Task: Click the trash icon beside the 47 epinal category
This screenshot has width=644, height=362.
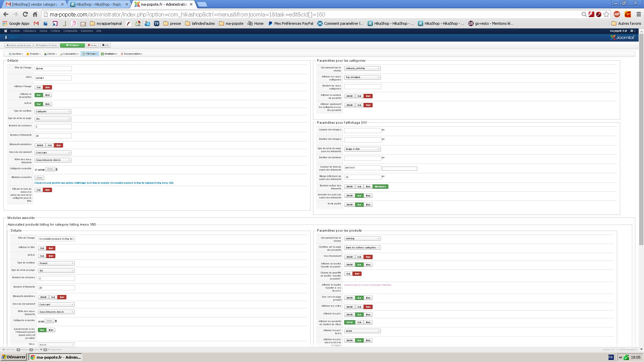Action: point(56,169)
